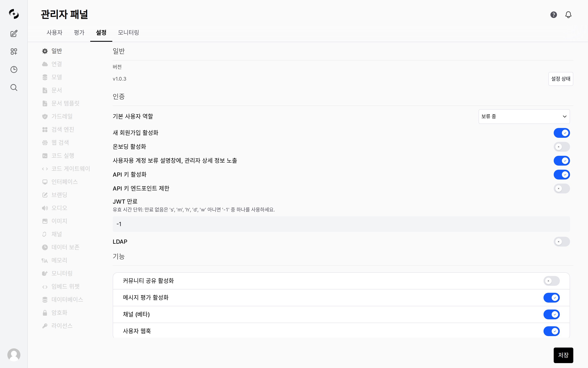This screenshot has height=368, width=588.
Task: Switch to top 모니터링 tab
Action: [129, 32]
